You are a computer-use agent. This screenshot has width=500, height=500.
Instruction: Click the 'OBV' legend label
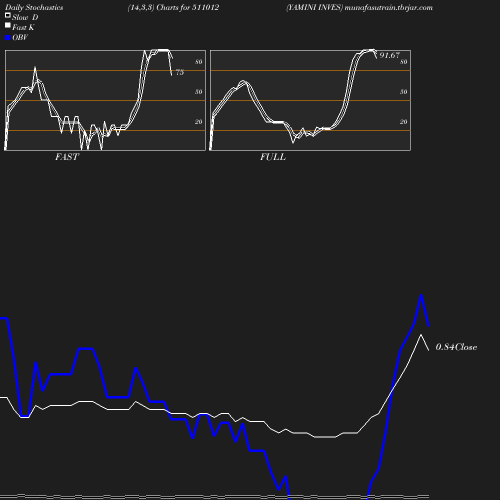20,38
